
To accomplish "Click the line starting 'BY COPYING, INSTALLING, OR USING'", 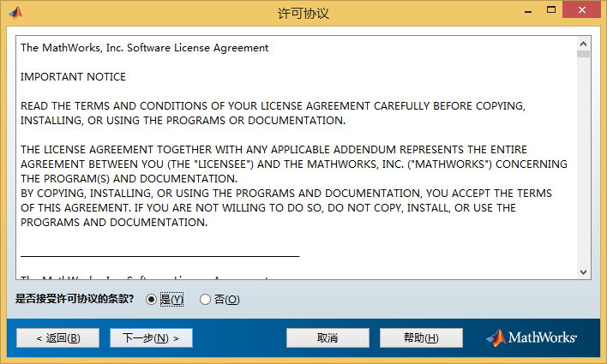I will pyautogui.click(x=286, y=194).
